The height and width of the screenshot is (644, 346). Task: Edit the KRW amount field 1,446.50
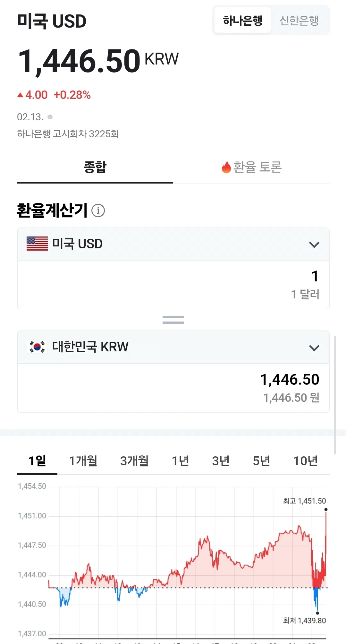point(173,388)
